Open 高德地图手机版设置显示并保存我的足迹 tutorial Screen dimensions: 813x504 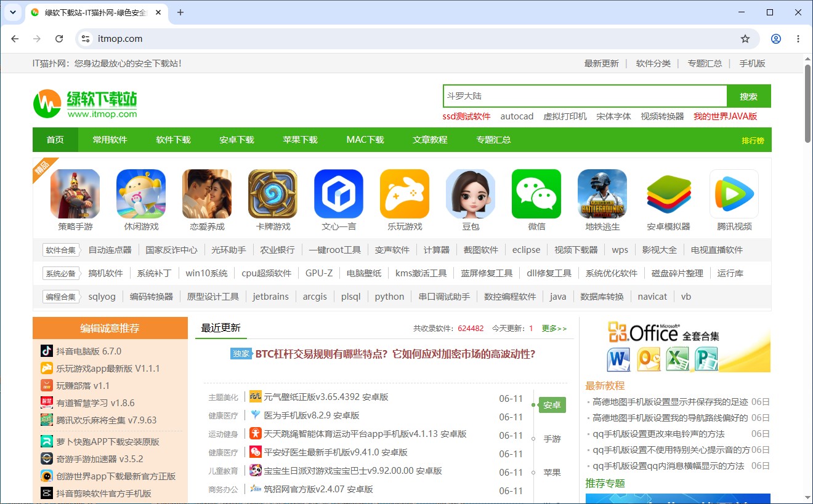670,402
